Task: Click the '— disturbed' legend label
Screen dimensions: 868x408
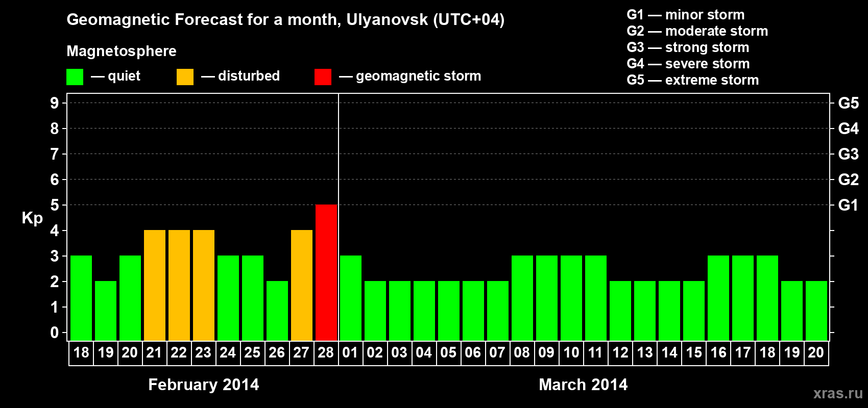Action: click(240, 76)
